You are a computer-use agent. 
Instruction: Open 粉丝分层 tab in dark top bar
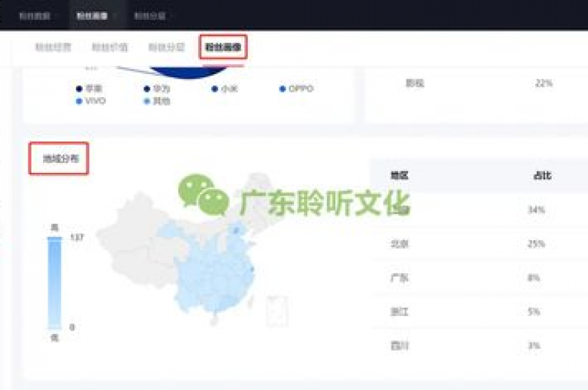(149, 16)
